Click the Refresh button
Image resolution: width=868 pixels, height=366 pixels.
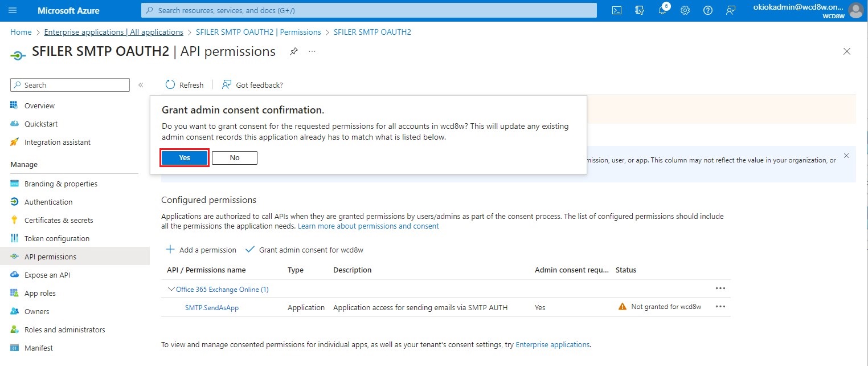pos(185,85)
